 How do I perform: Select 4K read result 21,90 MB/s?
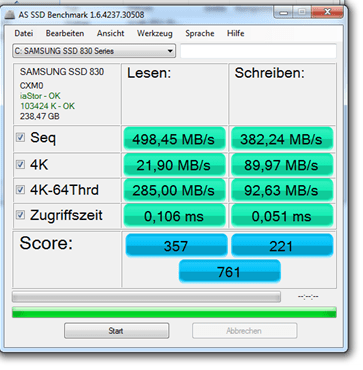click(174, 165)
